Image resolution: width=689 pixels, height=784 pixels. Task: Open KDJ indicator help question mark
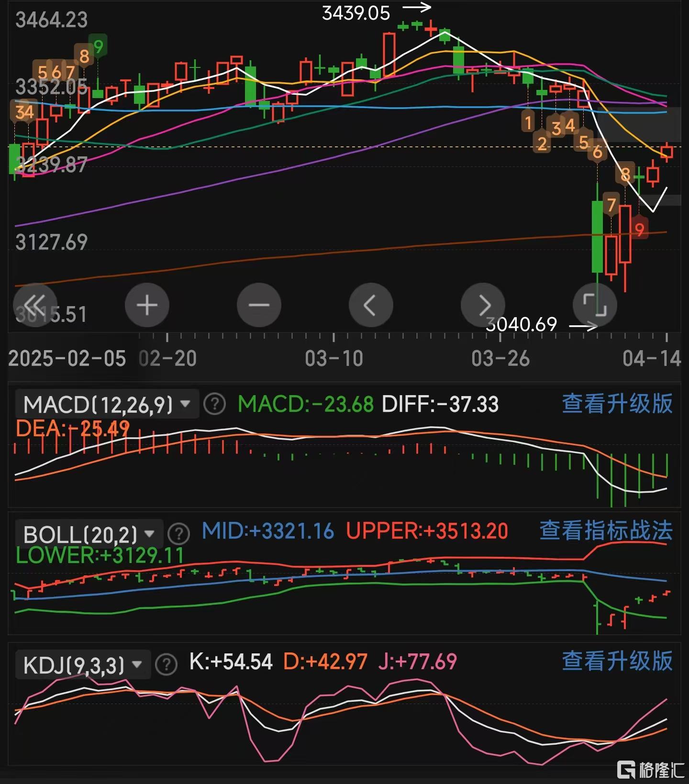(x=167, y=664)
